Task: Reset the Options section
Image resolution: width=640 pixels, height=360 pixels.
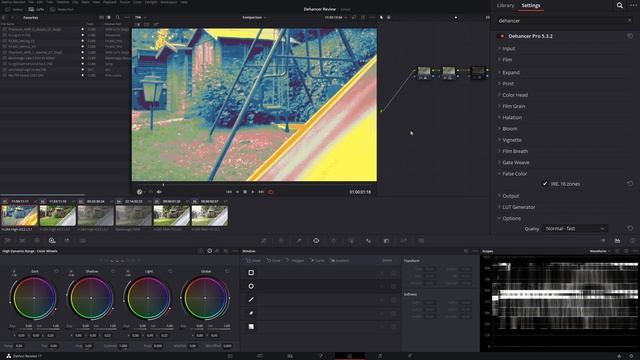Action: tap(630, 228)
